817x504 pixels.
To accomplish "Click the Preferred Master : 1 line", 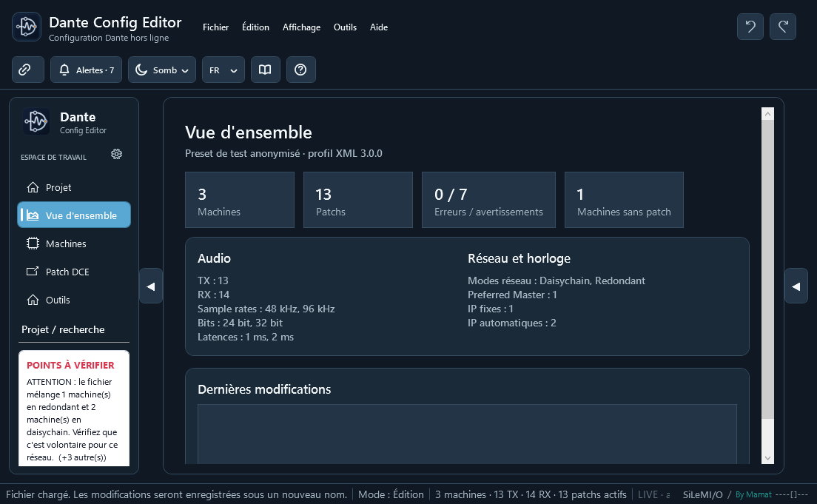I will [x=512, y=295].
